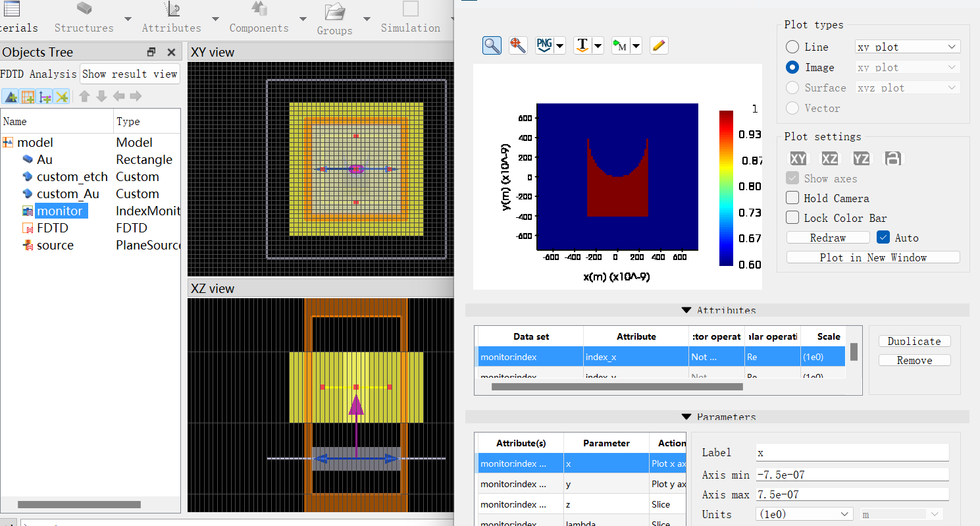Click the add-simulation-region grid icon
The width and height of the screenshot is (980, 526).
(x=28, y=97)
